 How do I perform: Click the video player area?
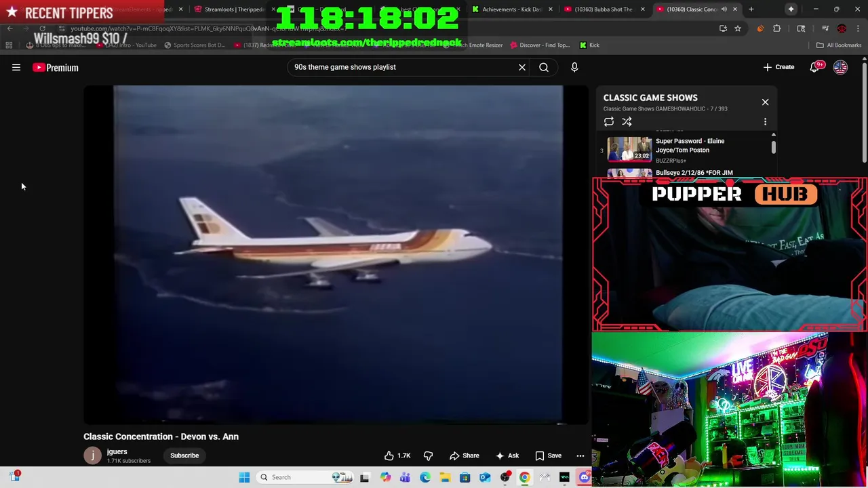point(337,254)
